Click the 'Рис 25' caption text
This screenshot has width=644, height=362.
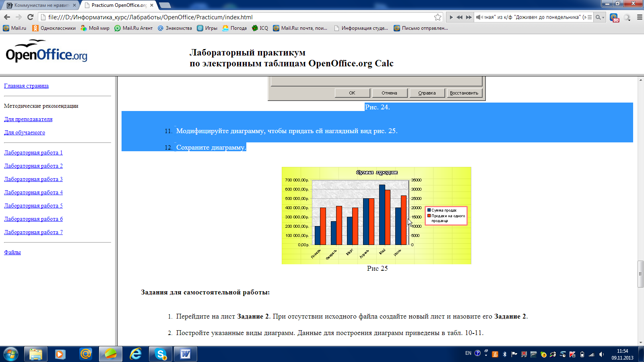(377, 268)
